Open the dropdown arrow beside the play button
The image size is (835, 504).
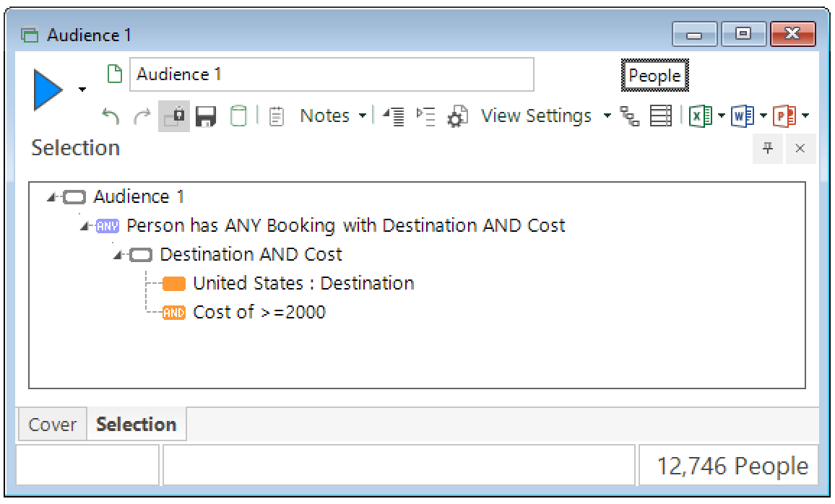click(82, 90)
